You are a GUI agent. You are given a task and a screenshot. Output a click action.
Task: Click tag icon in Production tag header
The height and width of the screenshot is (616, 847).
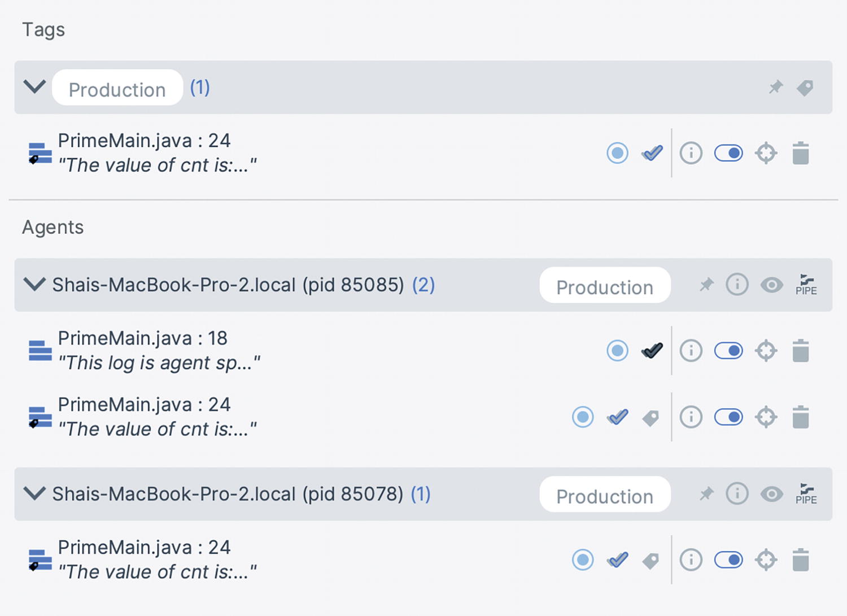click(805, 88)
